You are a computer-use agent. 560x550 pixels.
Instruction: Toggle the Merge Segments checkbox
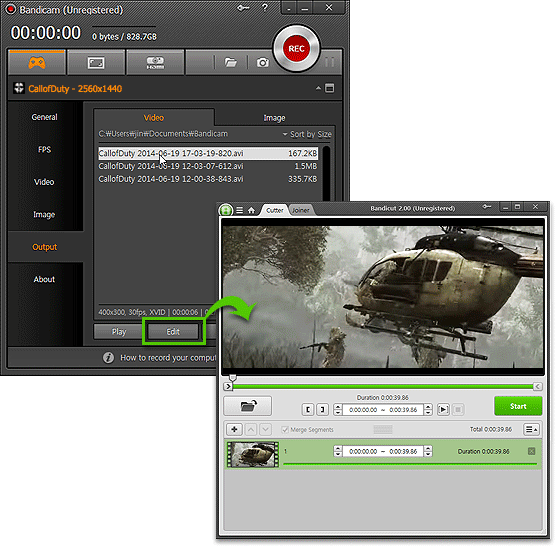pyautogui.click(x=285, y=430)
